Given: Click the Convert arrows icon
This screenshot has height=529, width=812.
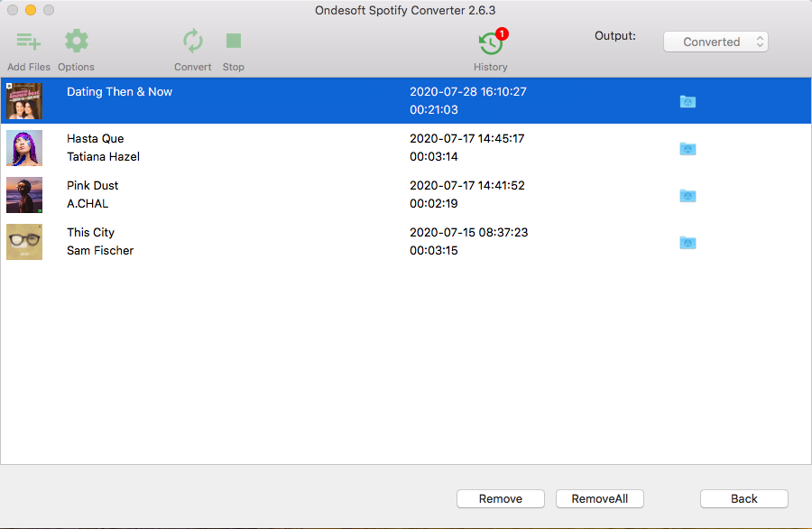Looking at the screenshot, I should (x=193, y=41).
